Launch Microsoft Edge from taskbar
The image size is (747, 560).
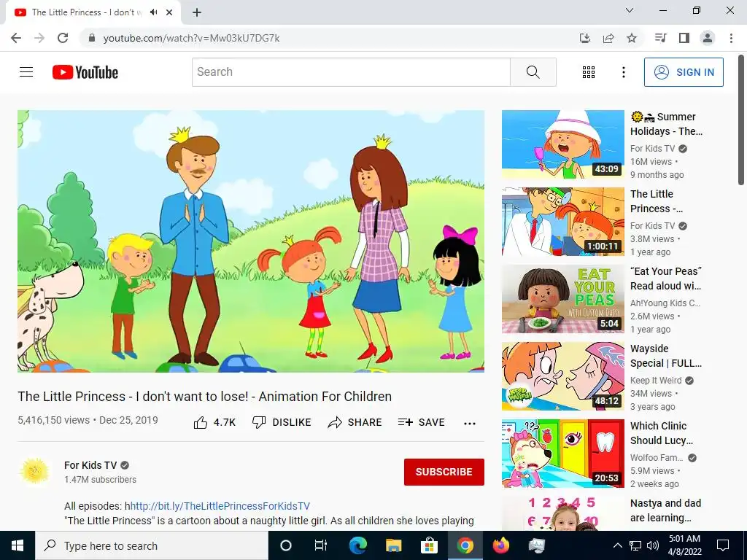pyautogui.click(x=357, y=545)
